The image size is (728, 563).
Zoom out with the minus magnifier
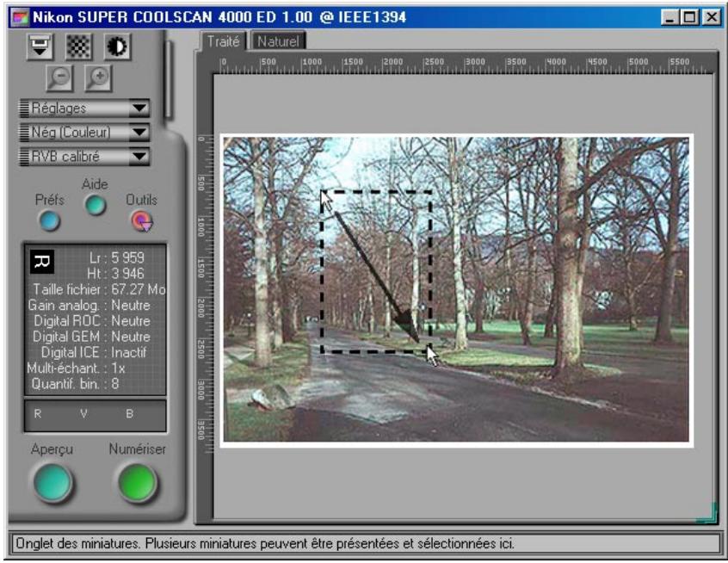click(x=60, y=78)
